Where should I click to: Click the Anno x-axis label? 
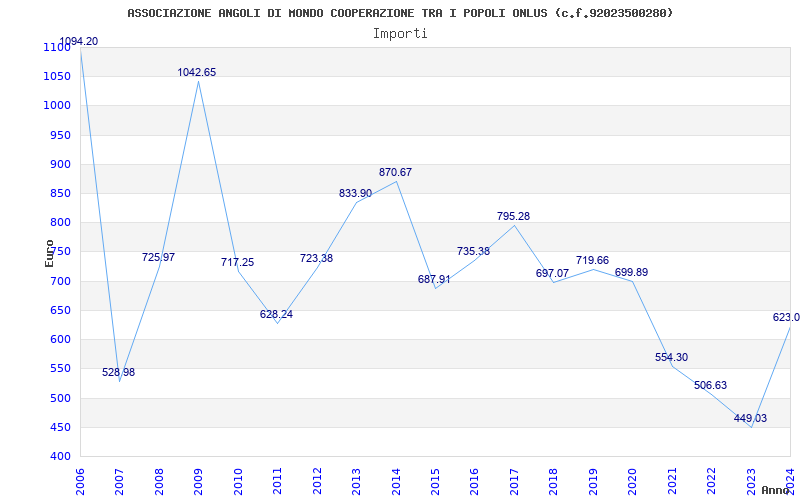[775, 490]
